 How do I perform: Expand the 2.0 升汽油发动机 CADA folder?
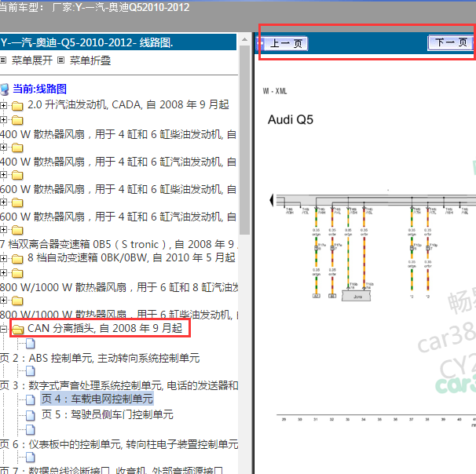pyautogui.click(x=3, y=105)
